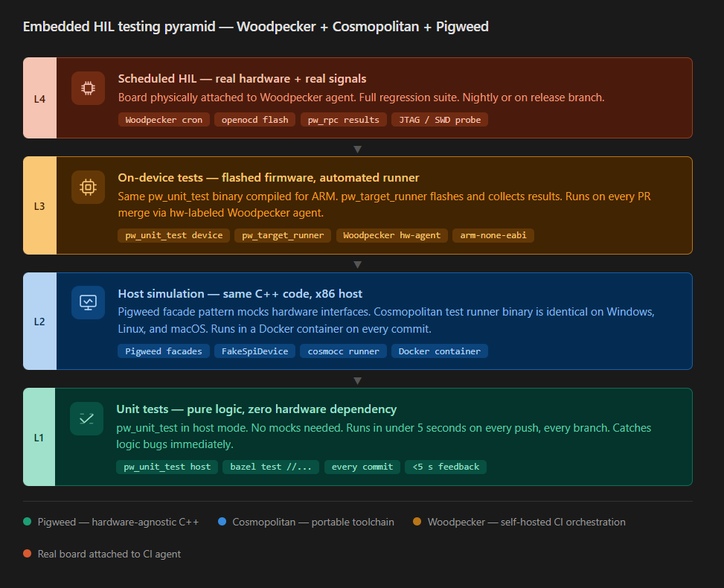
Task: Click the monitor icon beside Host simulation
Action: pyautogui.click(x=88, y=302)
